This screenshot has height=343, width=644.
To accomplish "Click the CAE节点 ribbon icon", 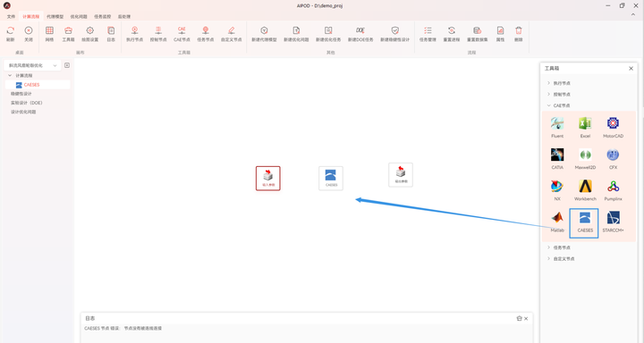I will tap(182, 30).
